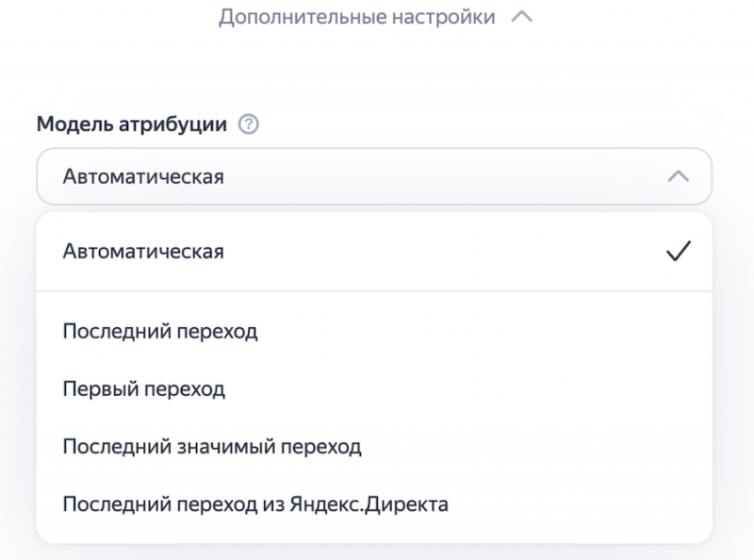Pick Последний значимый переход from the list
The image size is (754, 560).
212,446
